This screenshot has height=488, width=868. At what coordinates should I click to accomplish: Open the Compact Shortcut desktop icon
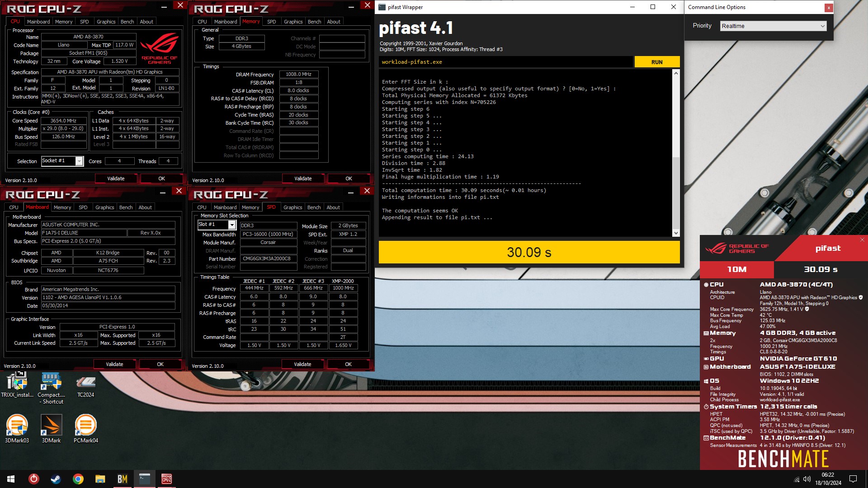51,388
